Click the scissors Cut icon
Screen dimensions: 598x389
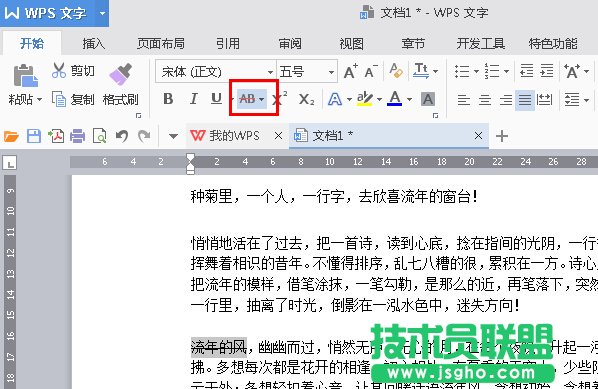click(59, 71)
